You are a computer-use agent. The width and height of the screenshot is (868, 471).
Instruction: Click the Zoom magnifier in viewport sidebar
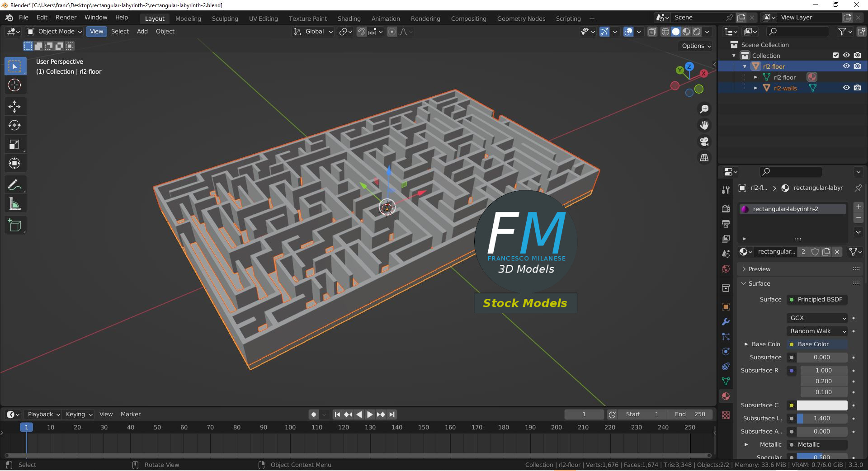(704, 108)
